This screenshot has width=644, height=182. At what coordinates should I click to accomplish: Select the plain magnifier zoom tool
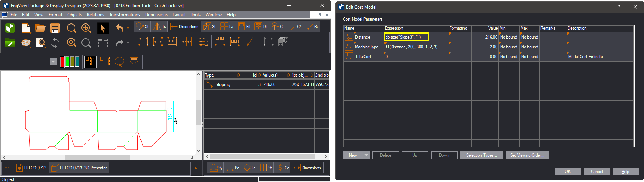click(x=72, y=28)
